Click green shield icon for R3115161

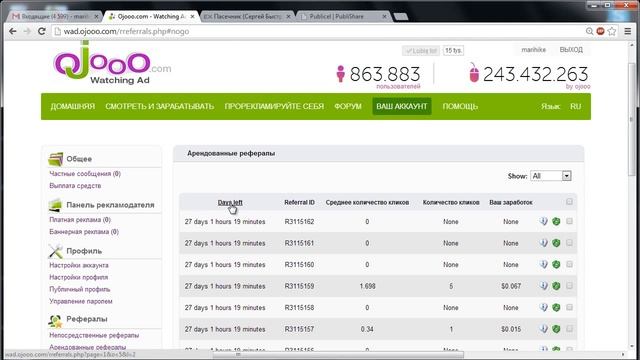point(556,243)
